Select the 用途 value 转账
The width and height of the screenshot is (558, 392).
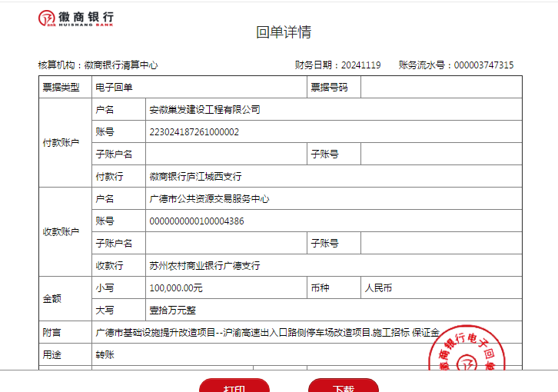click(104, 355)
